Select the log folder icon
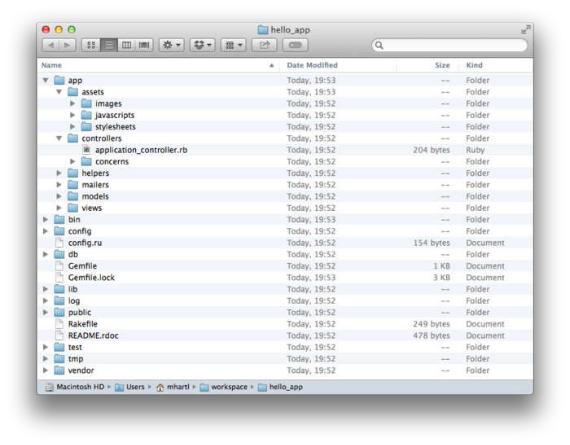570x445 pixels. pyautogui.click(x=59, y=301)
